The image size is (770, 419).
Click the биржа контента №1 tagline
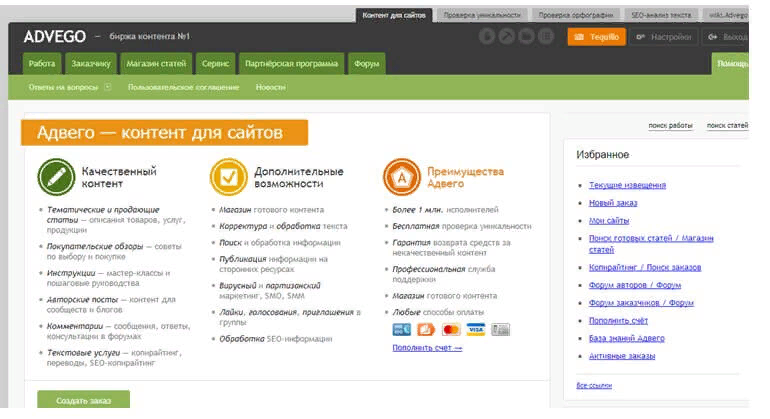[x=149, y=36]
